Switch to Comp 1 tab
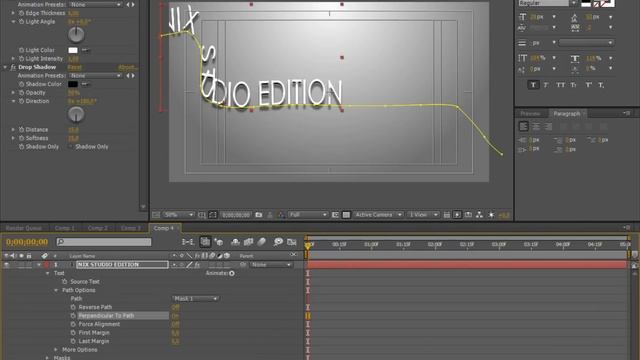Image resolution: width=640 pixels, height=360 pixels. pyautogui.click(x=64, y=228)
